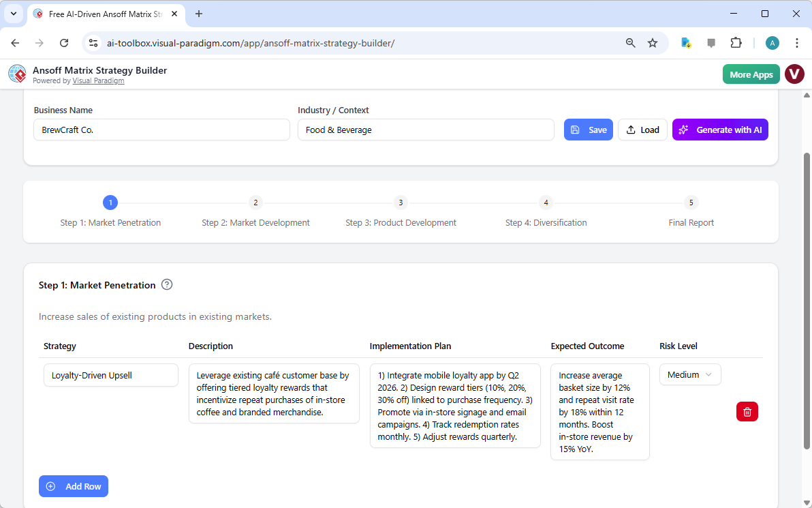Viewport: 812px width, 508px height.
Task: Open the browser tab search chevron
Action: pos(14,14)
